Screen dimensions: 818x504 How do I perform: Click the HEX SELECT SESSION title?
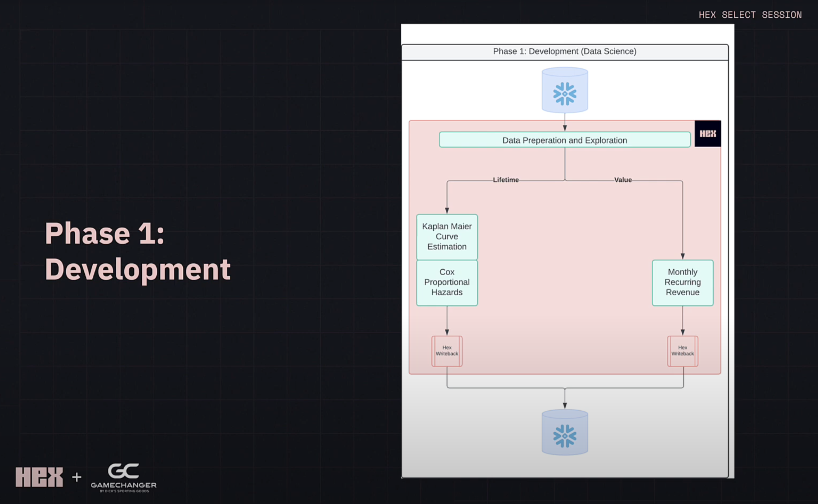[x=750, y=14]
